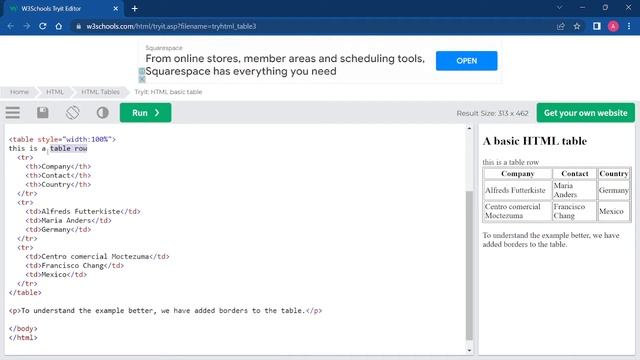The image size is (640, 360).
Task: Open the HTML Tables breadcrumb
Action: 100,92
